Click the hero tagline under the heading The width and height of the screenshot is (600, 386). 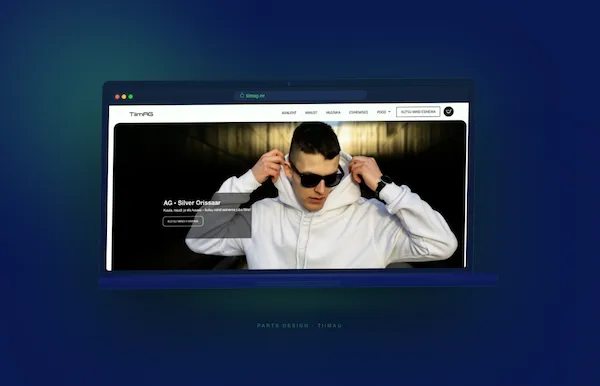[x=207, y=210]
